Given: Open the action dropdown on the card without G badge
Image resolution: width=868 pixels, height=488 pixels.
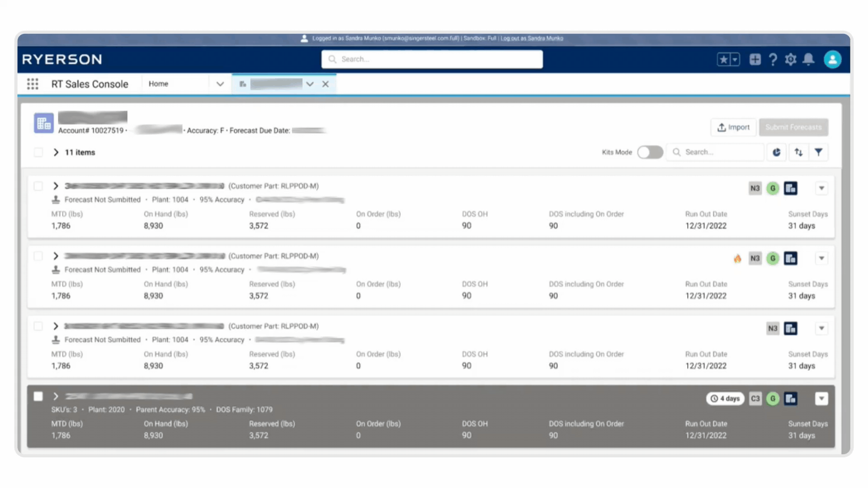Looking at the screenshot, I should tap(821, 328).
